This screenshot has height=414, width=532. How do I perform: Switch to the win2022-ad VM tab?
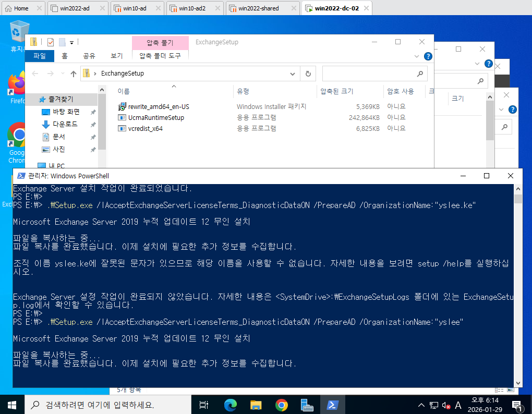point(75,8)
